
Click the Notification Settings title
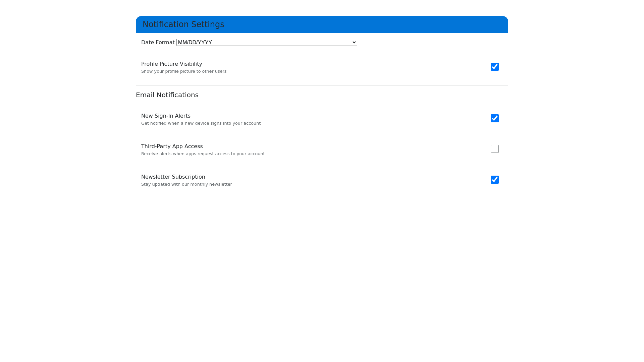click(183, 24)
